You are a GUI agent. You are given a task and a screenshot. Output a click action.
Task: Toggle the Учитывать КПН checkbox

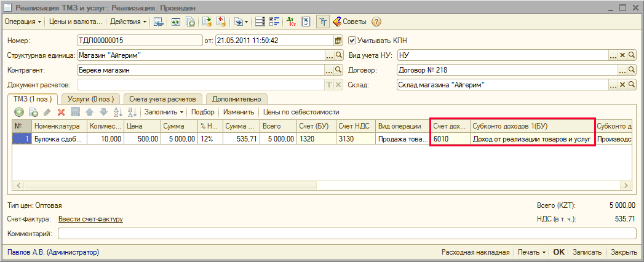352,41
